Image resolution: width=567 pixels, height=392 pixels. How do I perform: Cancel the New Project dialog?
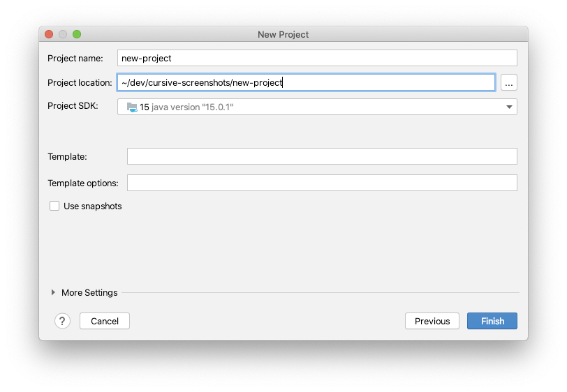105,321
